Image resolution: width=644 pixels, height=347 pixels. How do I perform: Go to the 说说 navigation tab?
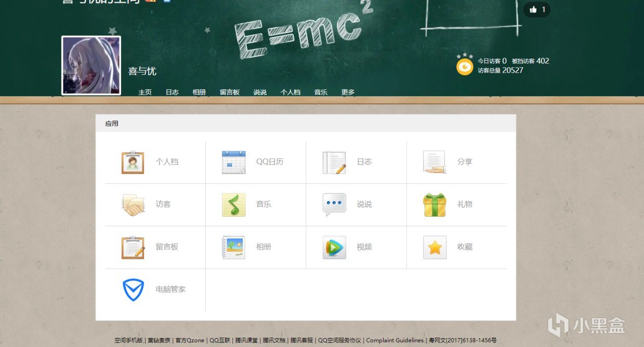[260, 92]
